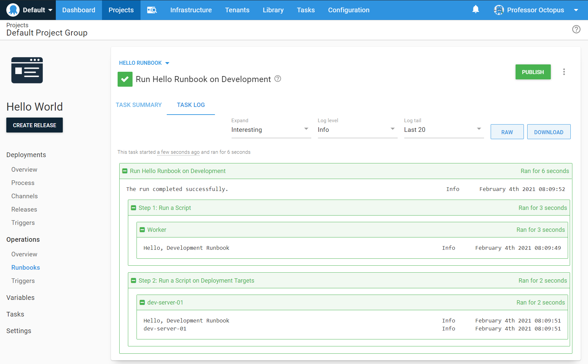Open the HELLO RUNBOOK dropdown
Viewport: 588px width, 364px height.
point(144,63)
